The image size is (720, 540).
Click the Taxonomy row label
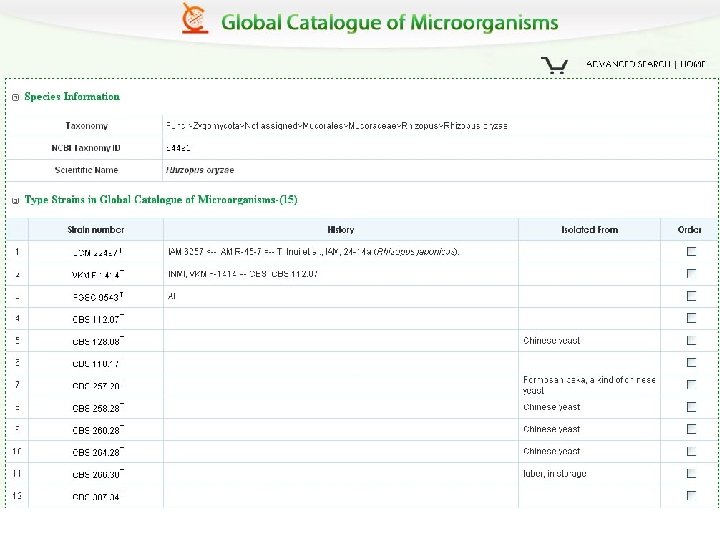point(86,126)
